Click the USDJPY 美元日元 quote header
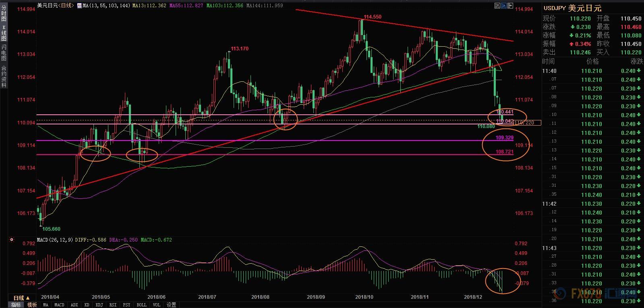644x308 pixels. [572, 8]
